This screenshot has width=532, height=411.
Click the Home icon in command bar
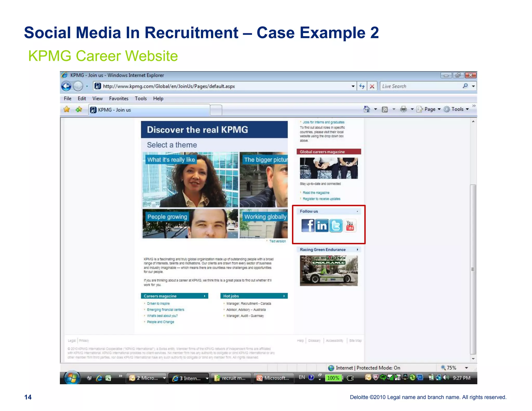point(367,109)
